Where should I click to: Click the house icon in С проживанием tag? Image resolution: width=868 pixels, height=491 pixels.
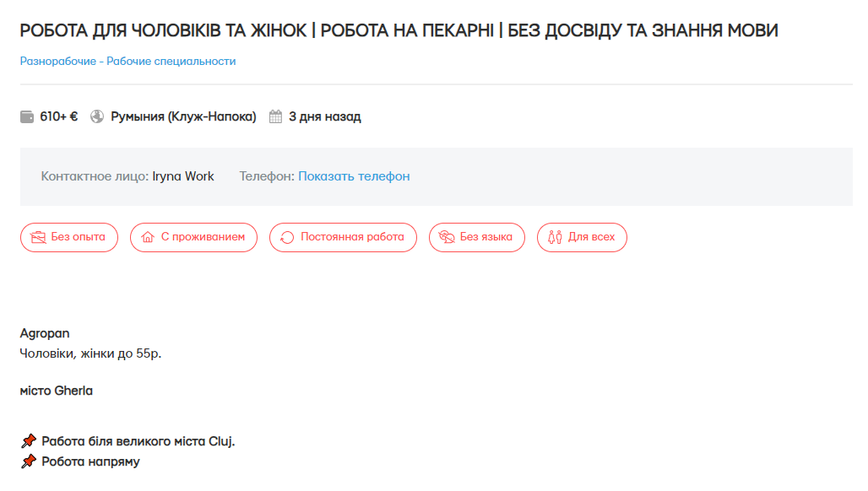[x=148, y=237]
